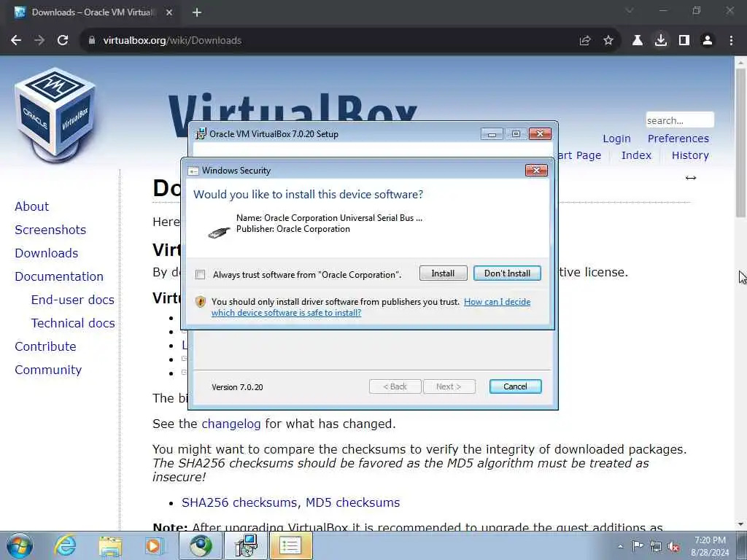This screenshot has width=747, height=560.
Task: Close the Windows Security dialog
Action: tap(536, 170)
